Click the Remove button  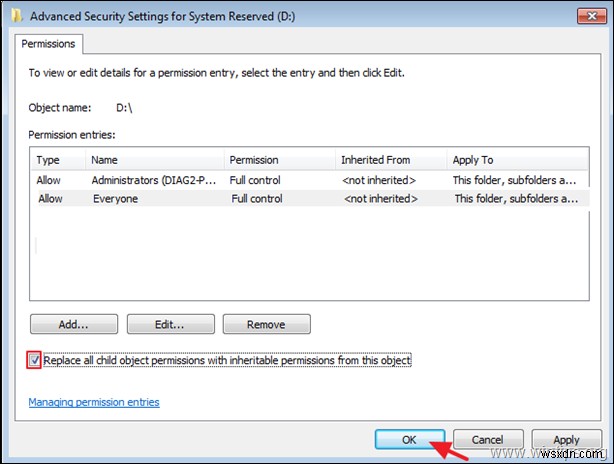(266, 324)
